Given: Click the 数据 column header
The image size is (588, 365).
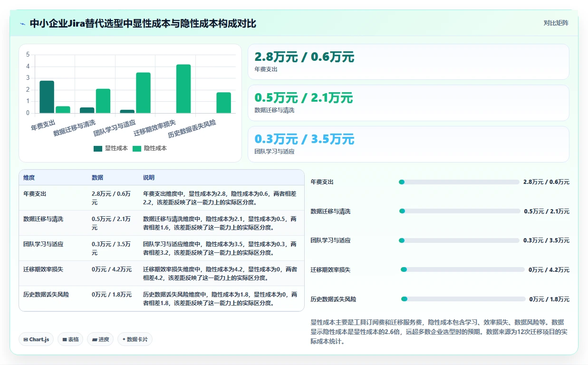Looking at the screenshot, I should [97, 178].
